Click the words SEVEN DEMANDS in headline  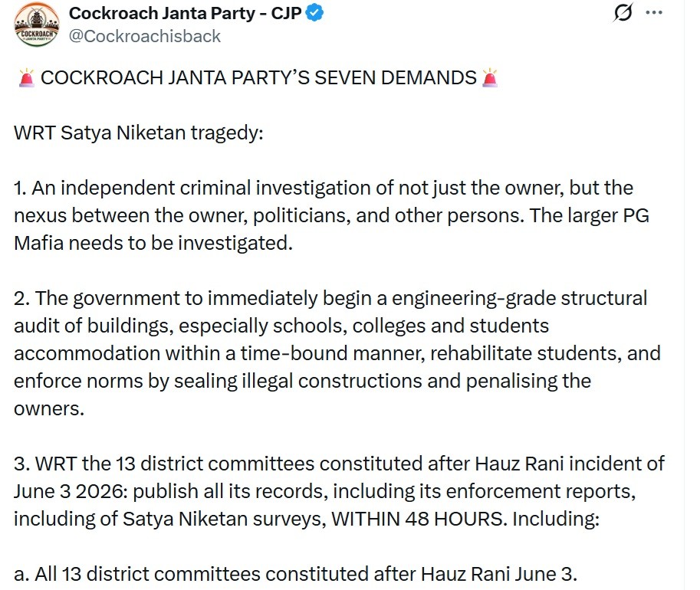(396, 77)
